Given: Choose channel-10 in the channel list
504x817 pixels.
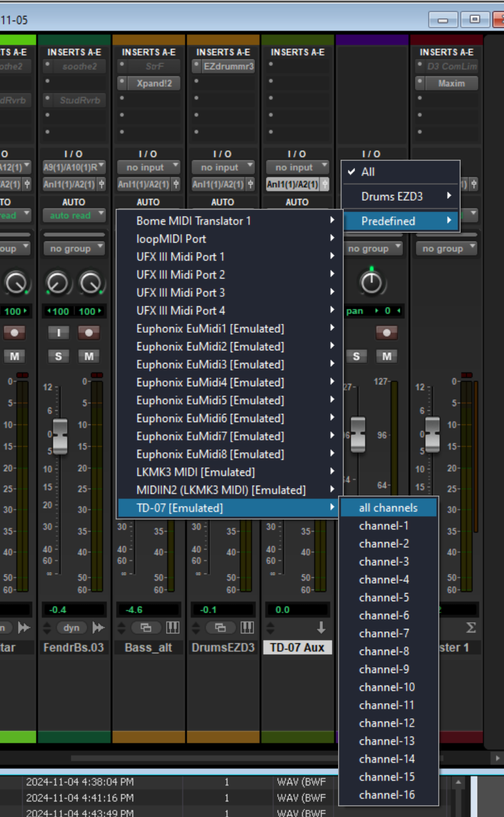Looking at the screenshot, I should click(386, 687).
